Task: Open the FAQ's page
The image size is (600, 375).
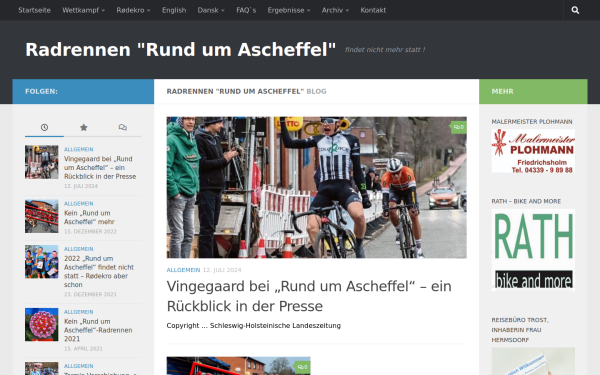Action: 246,10
